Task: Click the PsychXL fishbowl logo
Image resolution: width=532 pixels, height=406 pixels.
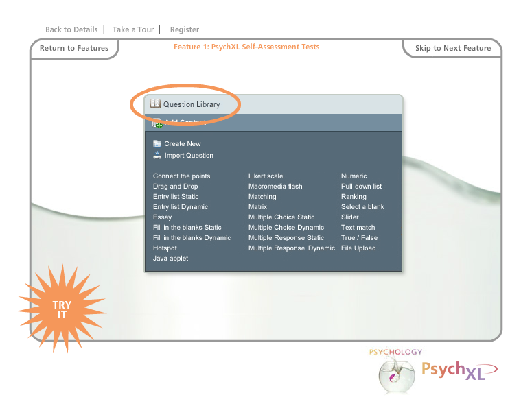Action: 396,376
